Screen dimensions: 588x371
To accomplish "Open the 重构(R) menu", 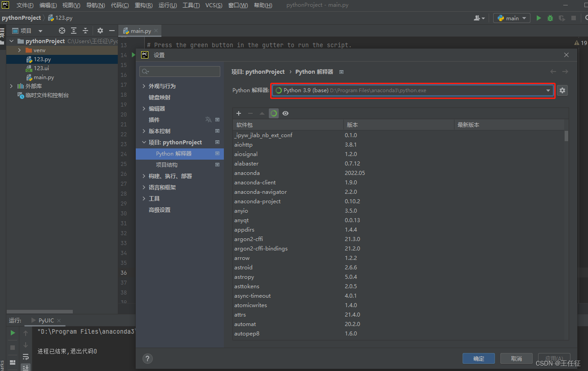I will (x=143, y=5).
